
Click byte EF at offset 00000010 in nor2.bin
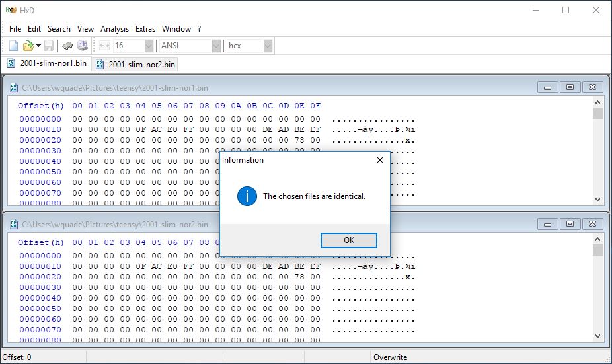pos(315,266)
